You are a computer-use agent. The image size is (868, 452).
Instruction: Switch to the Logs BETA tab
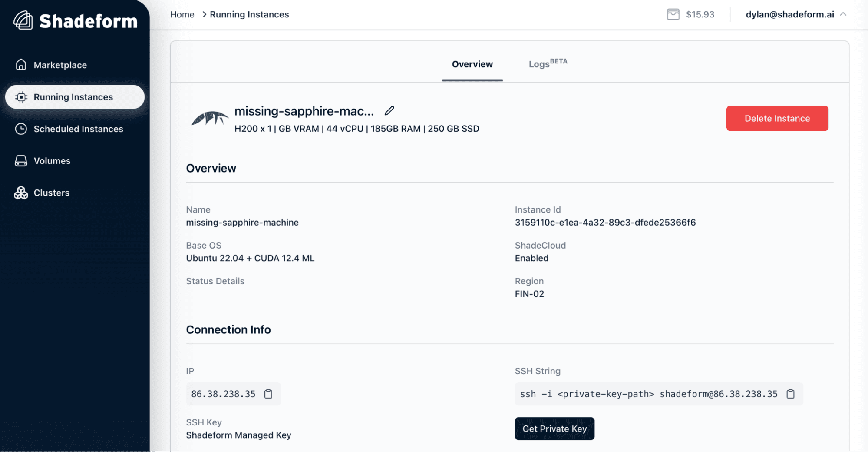click(548, 63)
